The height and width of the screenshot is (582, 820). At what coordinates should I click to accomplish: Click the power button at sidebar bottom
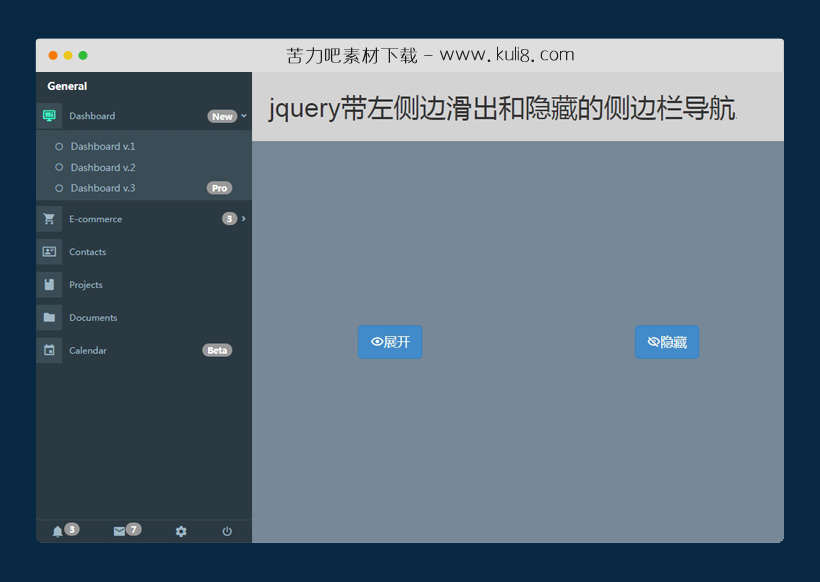point(227,531)
